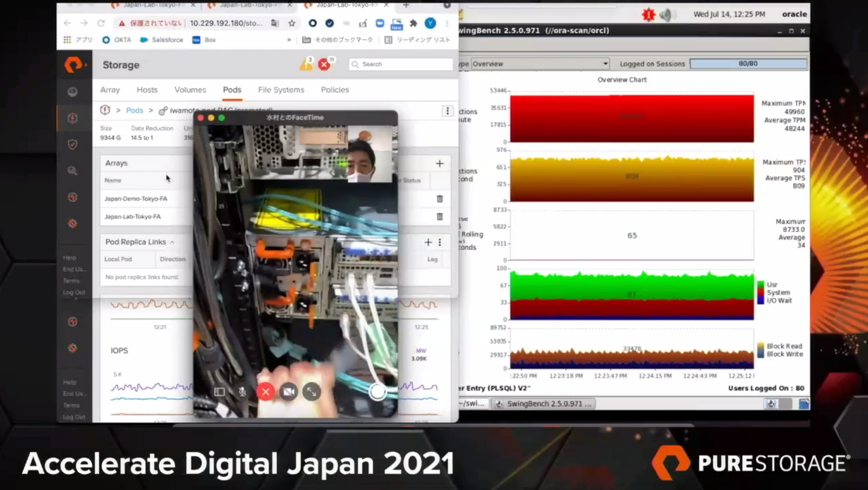Screen dimensions: 868x490
Task: Click the Block Read legend swatch
Action: 761,346
